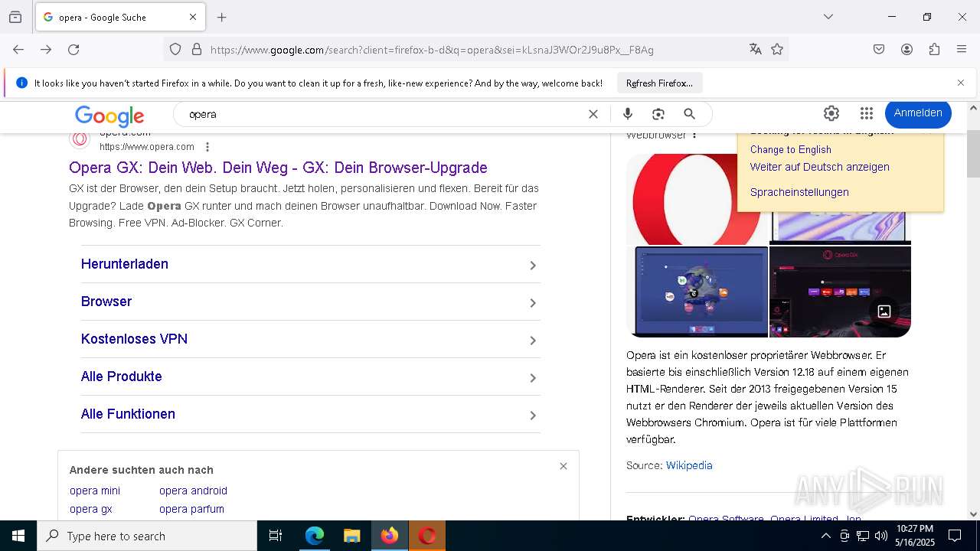Submit search with magnifier icon
This screenshot has width=980, height=551.
[690, 114]
